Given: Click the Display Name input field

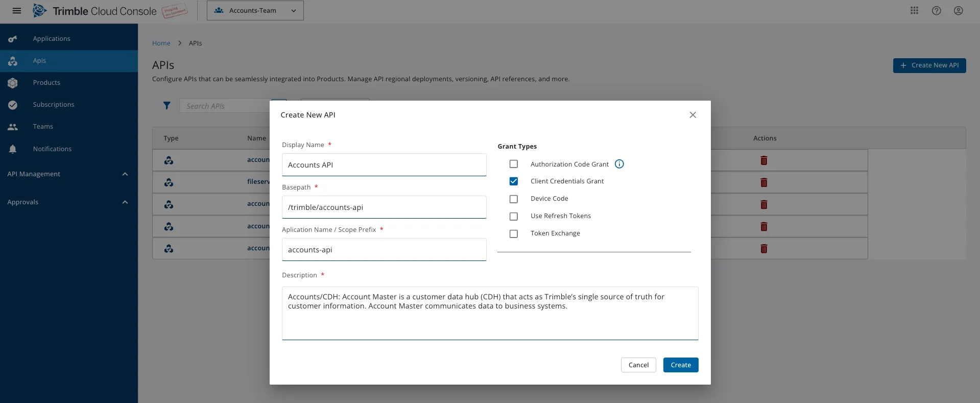Looking at the screenshot, I should [384, 165].
